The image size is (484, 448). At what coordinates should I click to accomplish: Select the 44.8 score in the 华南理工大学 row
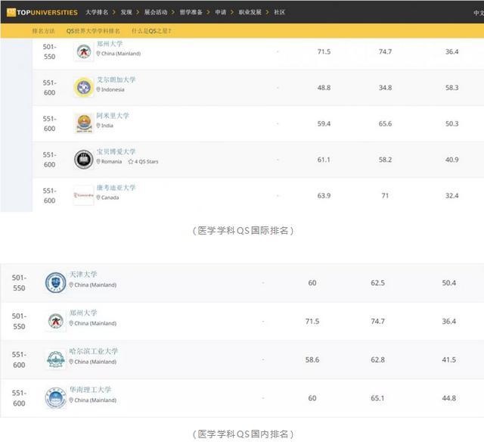coord(448,398)
